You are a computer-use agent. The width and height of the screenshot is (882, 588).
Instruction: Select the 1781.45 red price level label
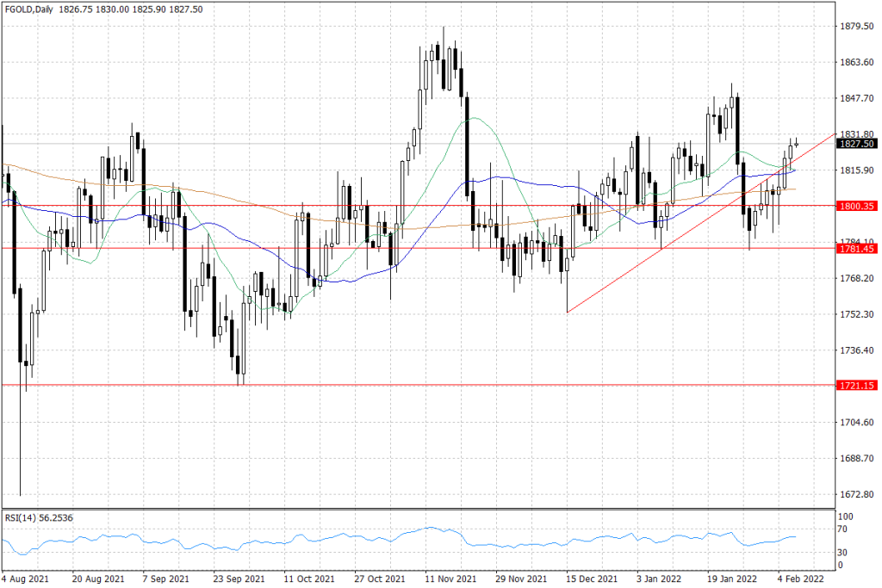(856, 249)
